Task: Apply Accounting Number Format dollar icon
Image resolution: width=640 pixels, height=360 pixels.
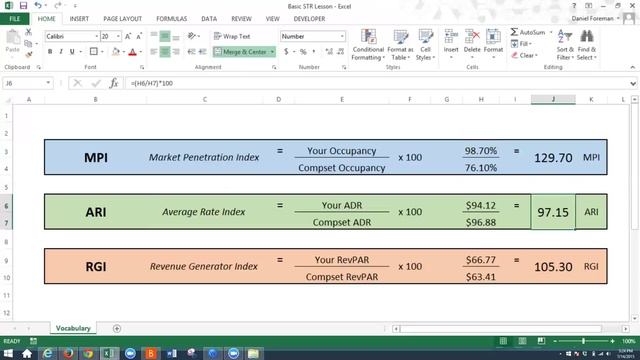Action: (286, 52)
